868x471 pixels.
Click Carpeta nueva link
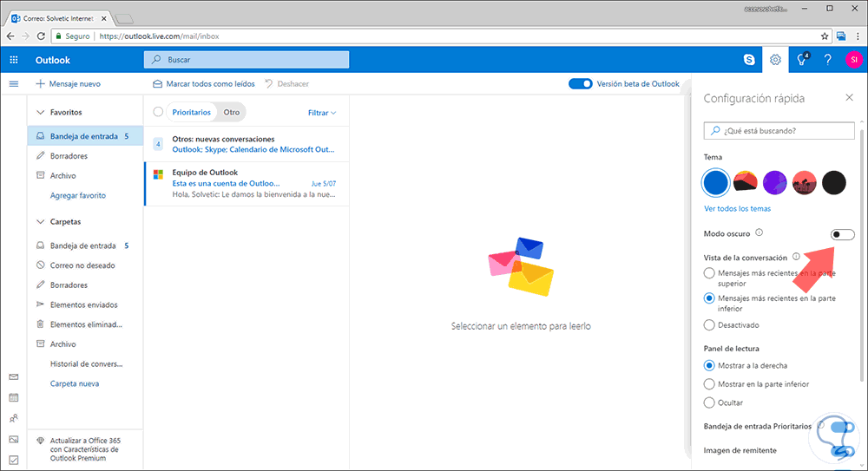[75, 383]
